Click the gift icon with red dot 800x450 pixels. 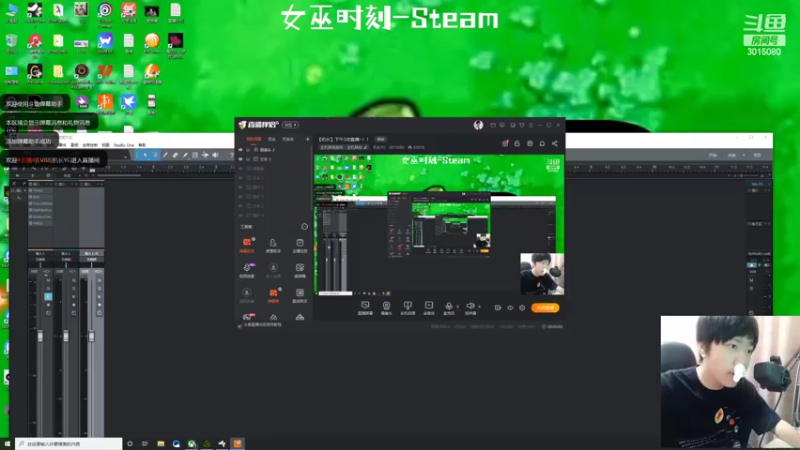(x=505, y=143)
